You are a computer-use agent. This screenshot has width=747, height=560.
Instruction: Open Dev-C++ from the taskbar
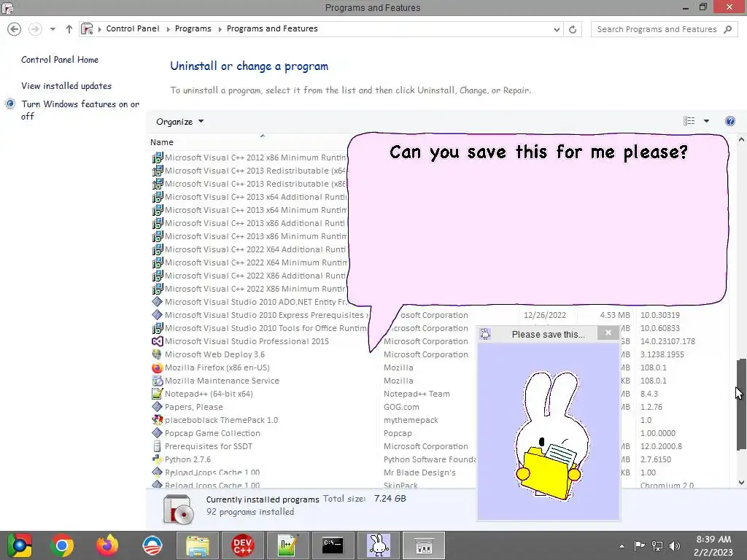tap(242, 545)
